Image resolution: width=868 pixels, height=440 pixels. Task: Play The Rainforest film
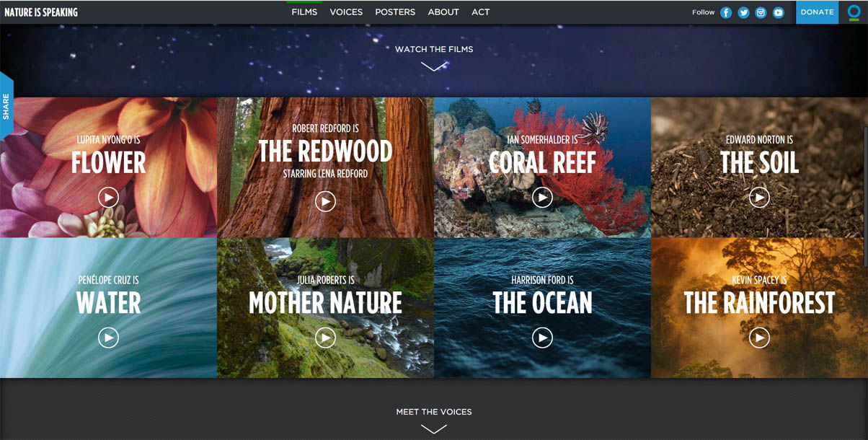(x=759, y=337)
